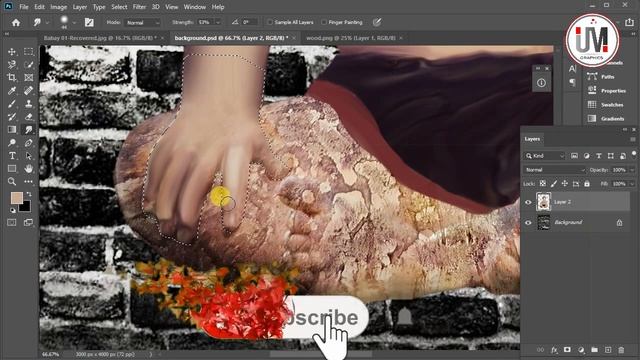
Task: Select the Rectangle shape tool
Action: click(x=12, y=169)
